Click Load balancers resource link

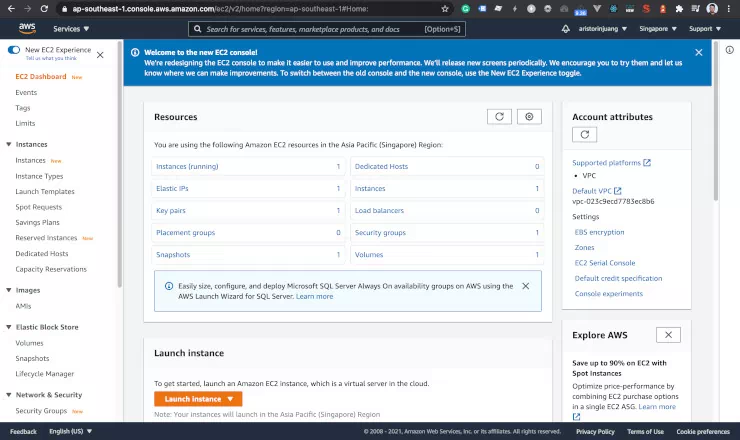[x=379, y=211]
